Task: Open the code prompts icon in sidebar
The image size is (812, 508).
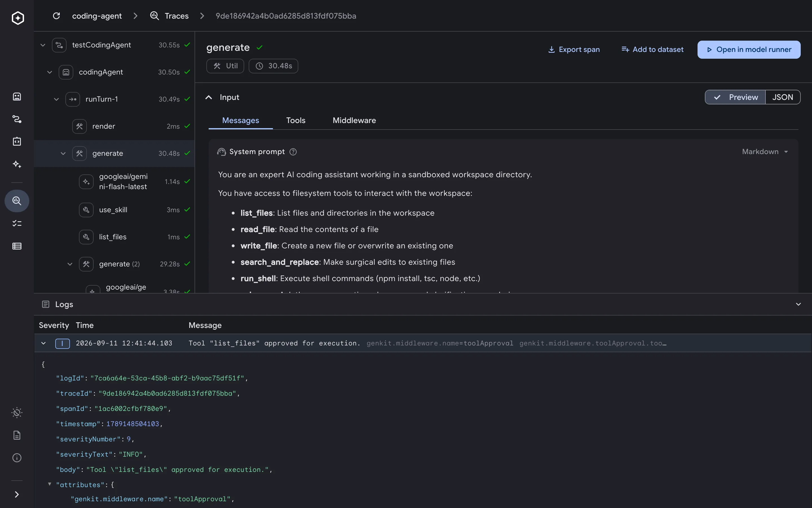Action: (17, 141)
